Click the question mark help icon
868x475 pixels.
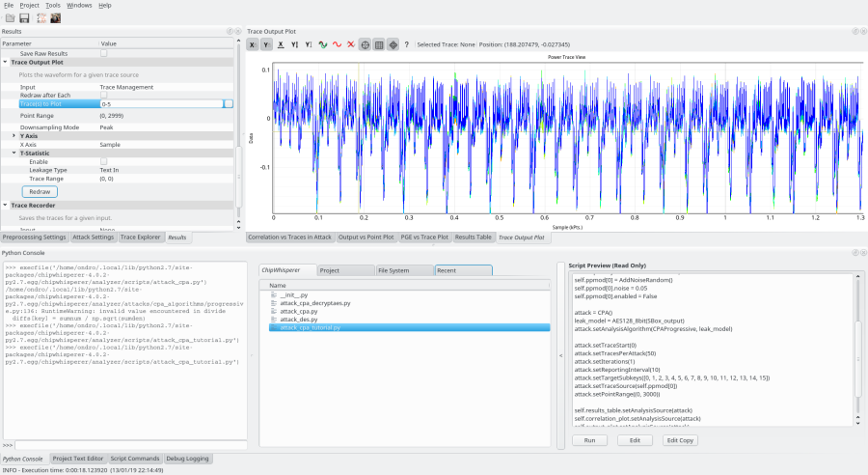(x=406, y=44)
